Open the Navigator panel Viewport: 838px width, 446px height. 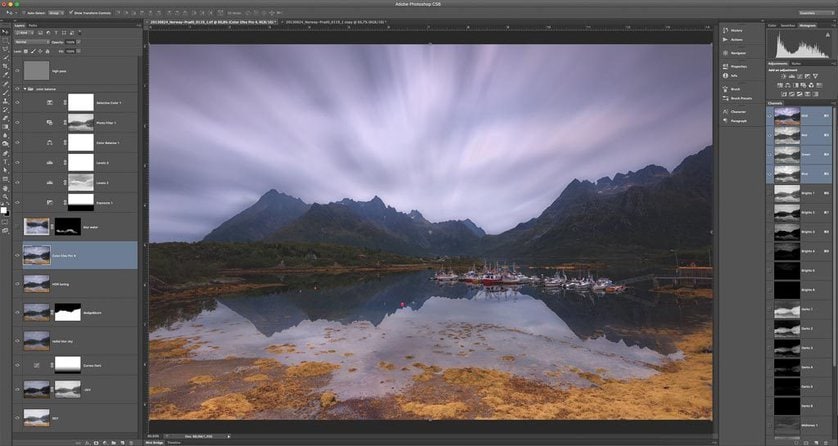pos(738,52)
